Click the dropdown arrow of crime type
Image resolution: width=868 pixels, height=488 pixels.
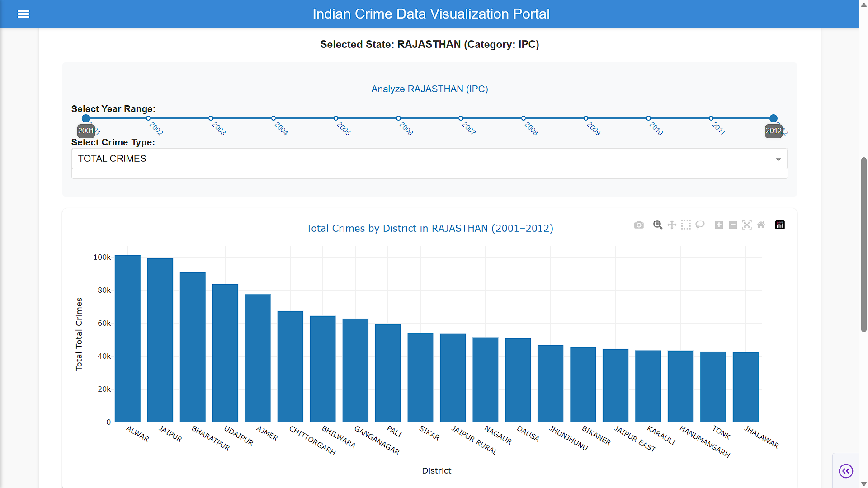[778, 159]
